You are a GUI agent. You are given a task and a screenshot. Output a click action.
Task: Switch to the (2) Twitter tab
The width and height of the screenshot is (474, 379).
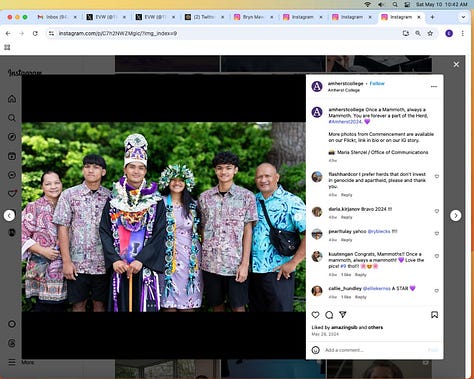pyautogui.click(x=204, y=17)
